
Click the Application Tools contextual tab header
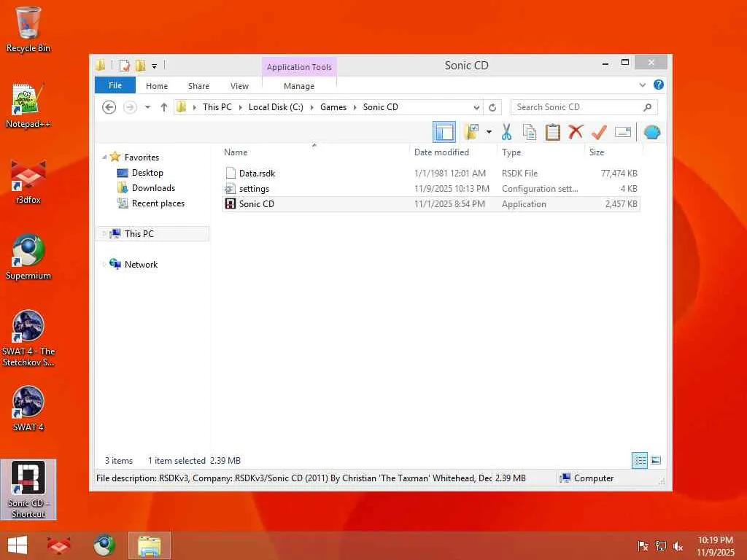click(x=299, y=67)
